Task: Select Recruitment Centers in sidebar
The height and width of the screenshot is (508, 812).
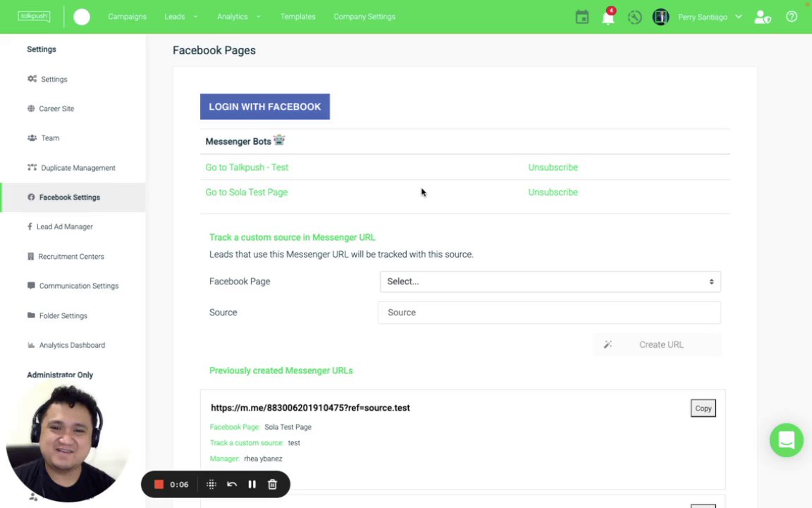Action: [71, 256]
